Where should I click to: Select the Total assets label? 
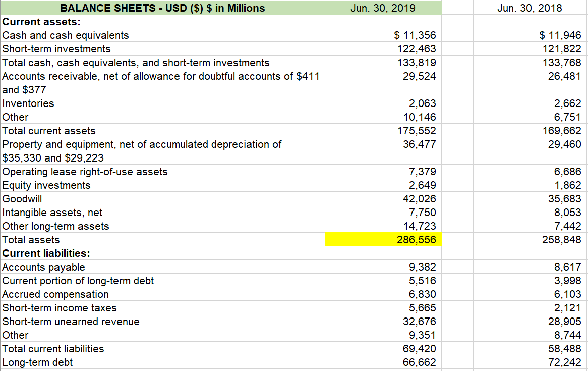tap(31, 240)
